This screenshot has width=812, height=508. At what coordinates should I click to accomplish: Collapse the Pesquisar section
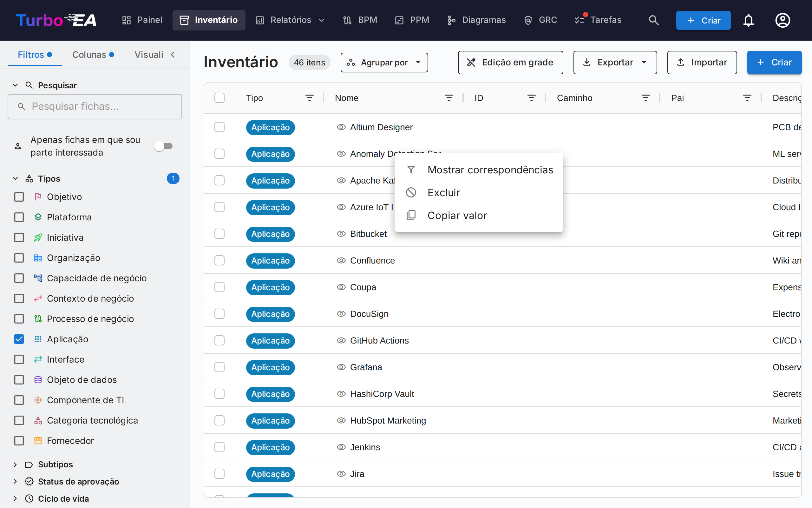pos(15,85)
